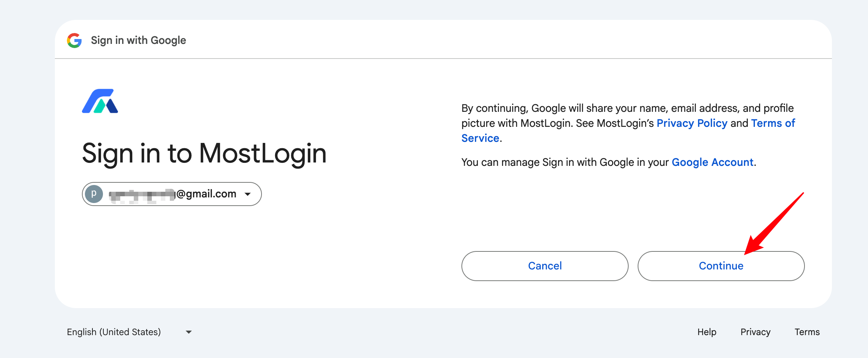Click the MostLogin app logo
The width and height of the screenshot is (868, 358).
(x=100, y=101)
